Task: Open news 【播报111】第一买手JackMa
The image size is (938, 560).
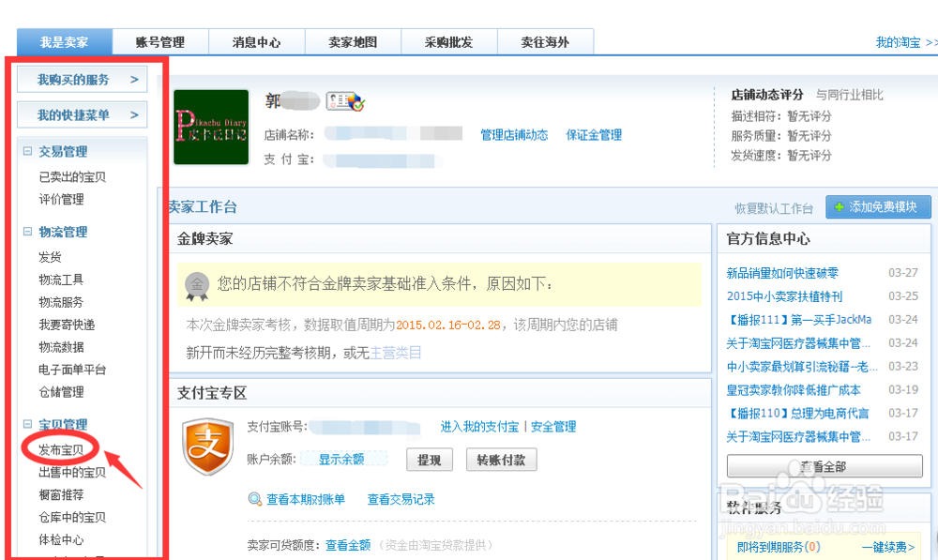Action: pos(799,320)
